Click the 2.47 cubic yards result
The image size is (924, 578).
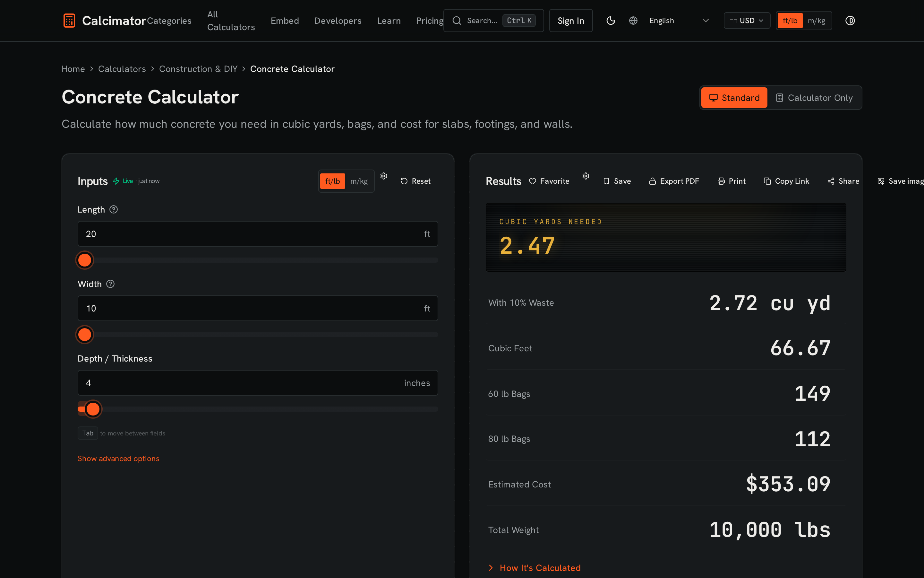pyautogui.click(x=527, y=245)
